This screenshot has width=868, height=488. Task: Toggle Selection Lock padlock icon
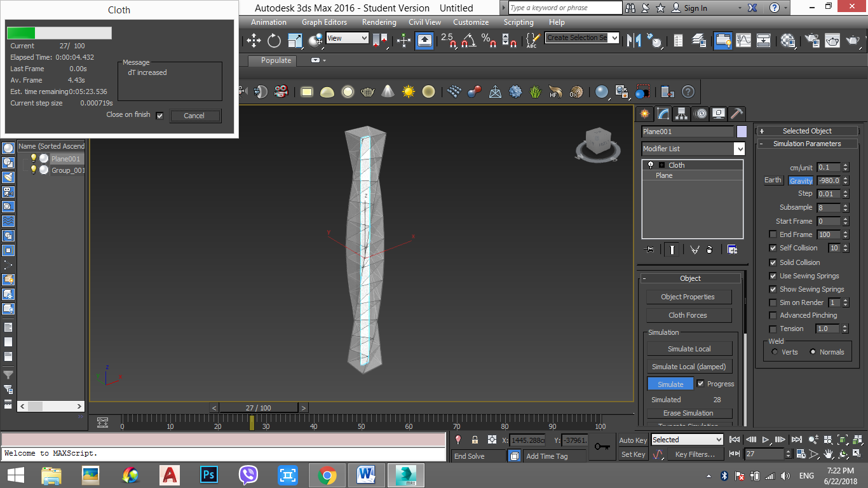coord(475,440)
